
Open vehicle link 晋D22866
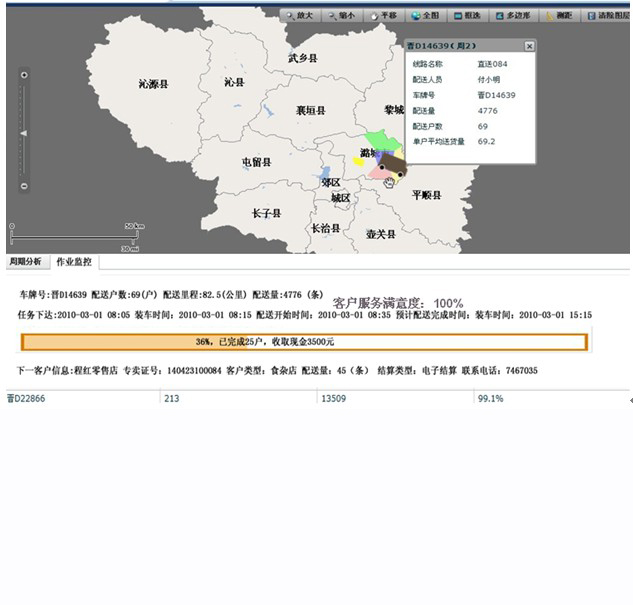(26, 399)
